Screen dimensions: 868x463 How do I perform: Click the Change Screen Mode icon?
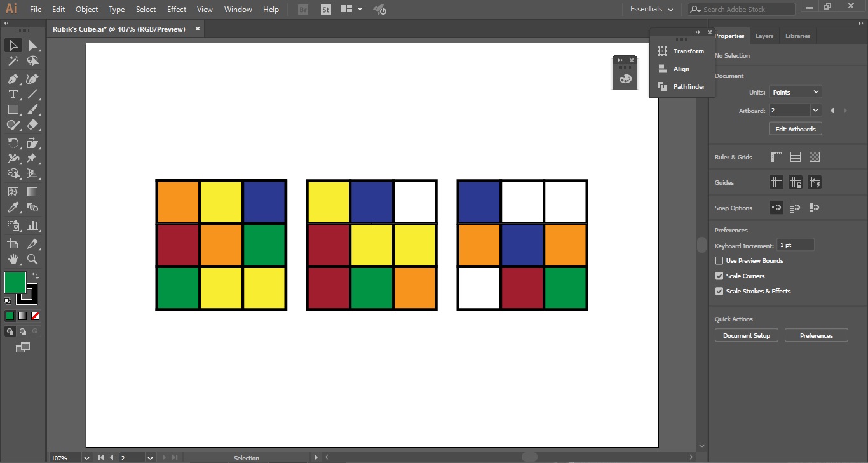pyautogui.click(x=23, y=347)
